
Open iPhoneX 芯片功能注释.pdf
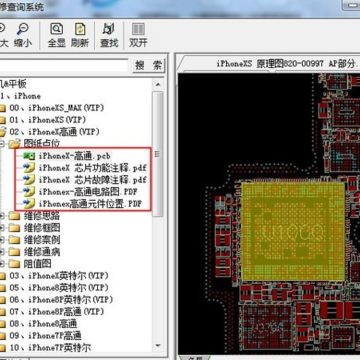[93, 168]
